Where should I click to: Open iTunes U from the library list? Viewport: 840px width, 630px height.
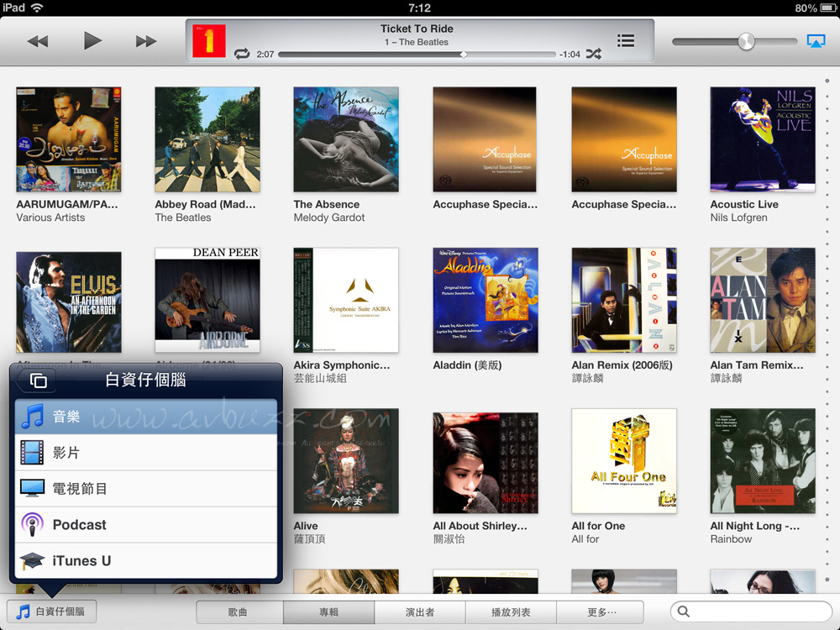pyautogui.click(x=146, y=561)
